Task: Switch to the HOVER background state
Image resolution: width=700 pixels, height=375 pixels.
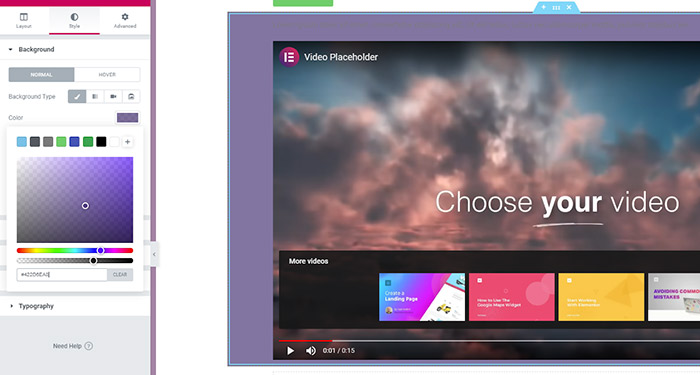Action: (107, 75)
